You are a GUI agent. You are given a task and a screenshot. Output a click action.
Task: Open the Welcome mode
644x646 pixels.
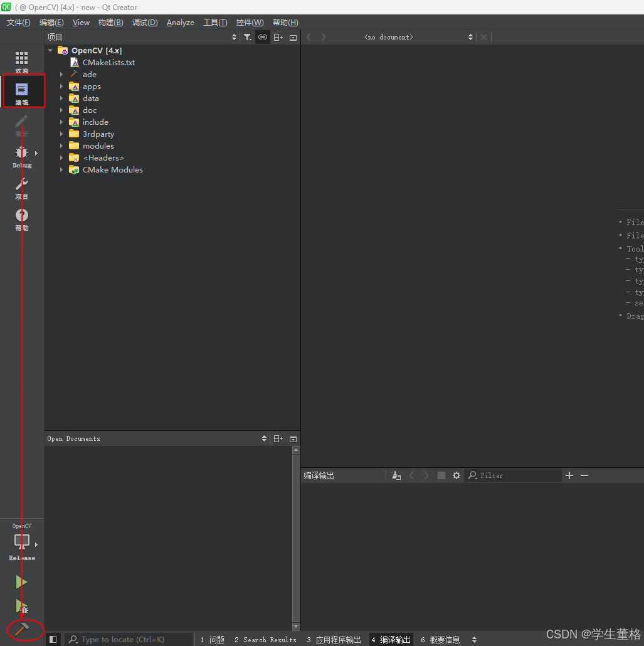click(x=22, y=62)
